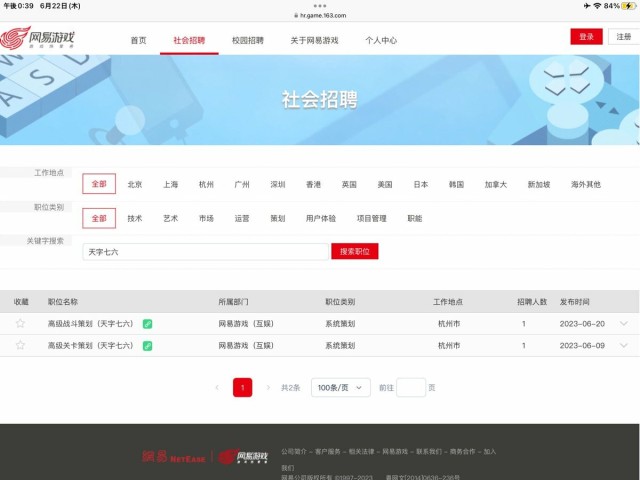Filter job category by 艺术
This screenshot has width=640, height=480.
(x=171, y=218)
